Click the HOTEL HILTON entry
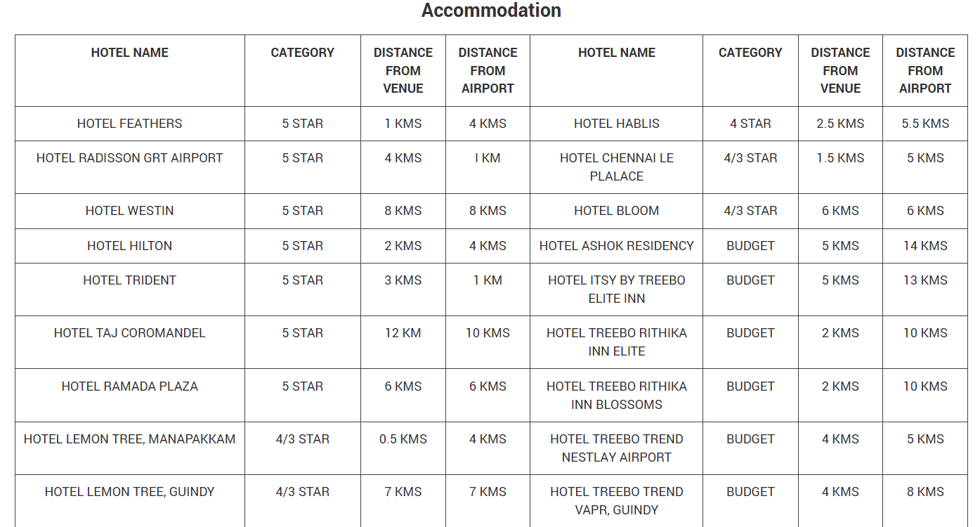Image resolution: width=980 pixels, height=527 pixels. point(130,246)
